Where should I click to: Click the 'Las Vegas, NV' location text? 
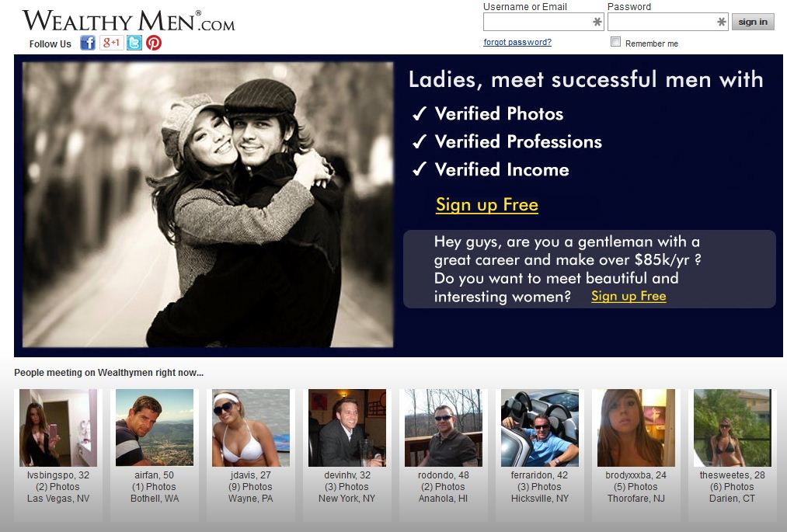point(58,499)
